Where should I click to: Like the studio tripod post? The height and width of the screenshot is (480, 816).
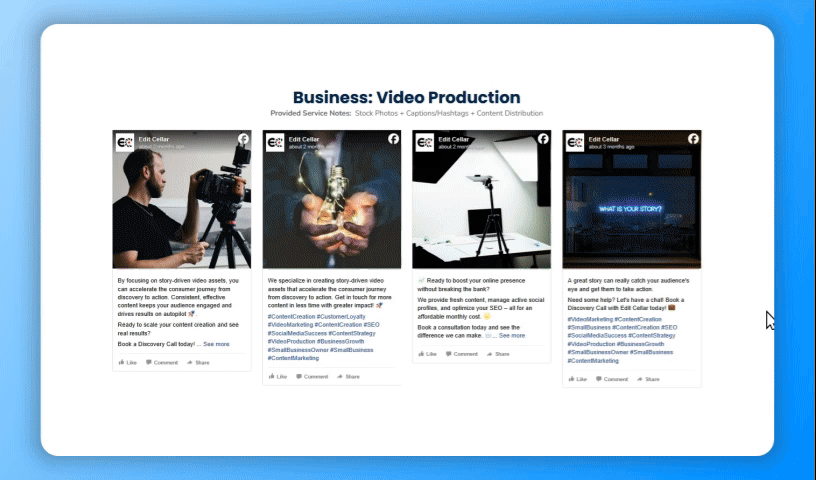[x=428, y=354]
